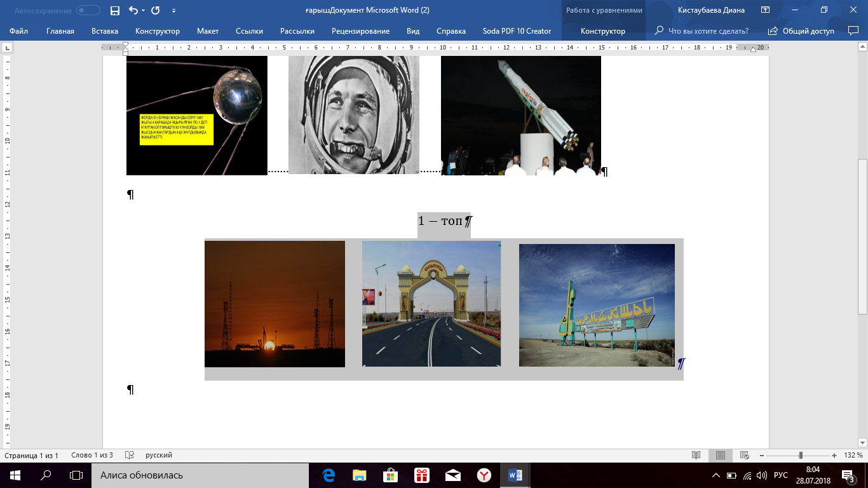Viewport: 868px width, 488px height.
Task: Open Ribbon Display Options button
Action: click(766, 10)
